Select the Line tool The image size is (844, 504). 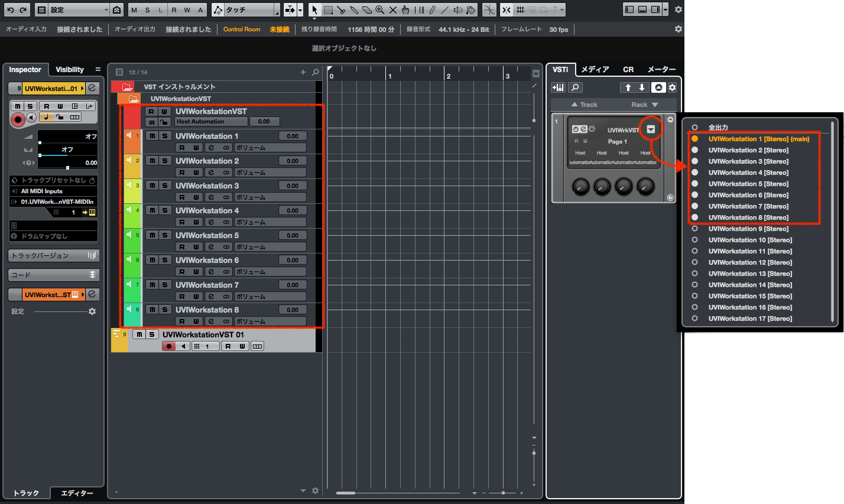coord(444,10)
